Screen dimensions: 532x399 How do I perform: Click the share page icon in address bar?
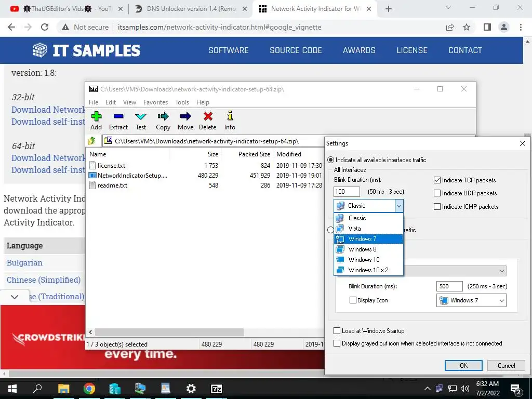click(x=450, y=27)
